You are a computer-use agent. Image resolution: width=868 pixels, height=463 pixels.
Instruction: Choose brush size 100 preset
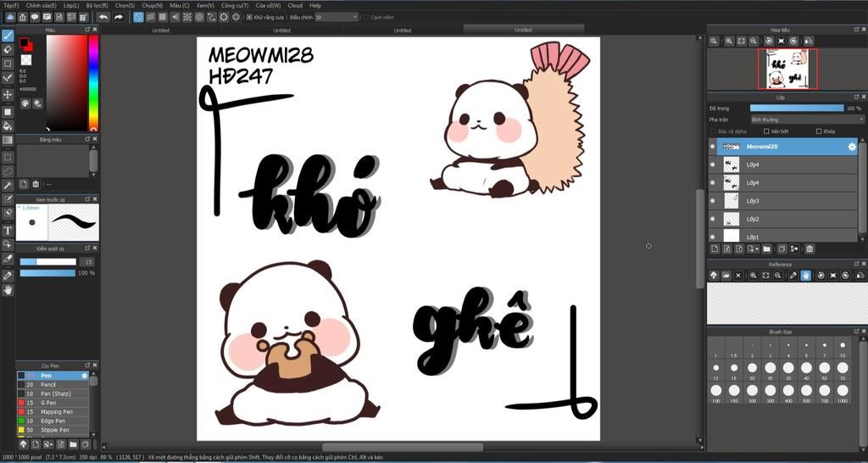pos(715,393)
